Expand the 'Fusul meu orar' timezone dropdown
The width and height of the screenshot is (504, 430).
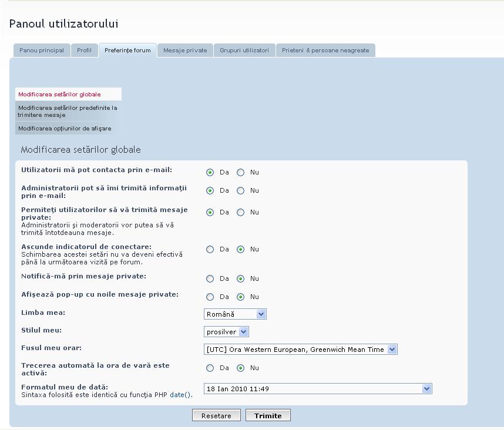tap(300, 350)
